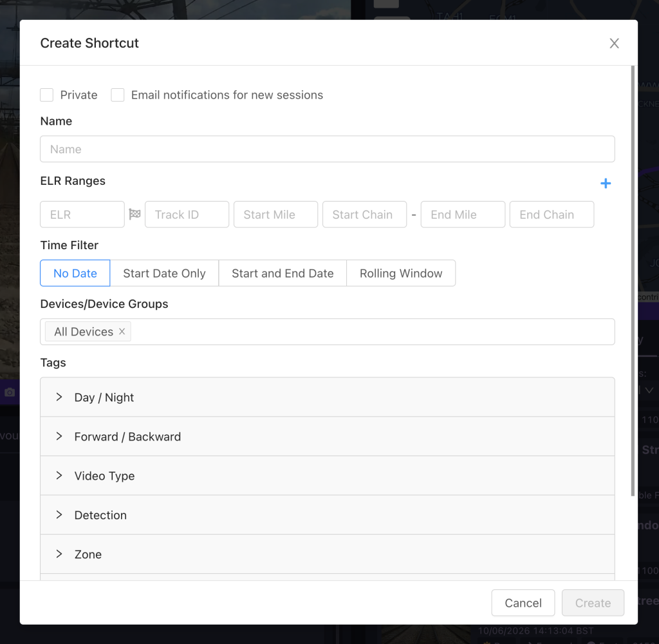This screenshot has width=659, height=644.
Task: Enable the Private checkbox
Action: (46, 95)
